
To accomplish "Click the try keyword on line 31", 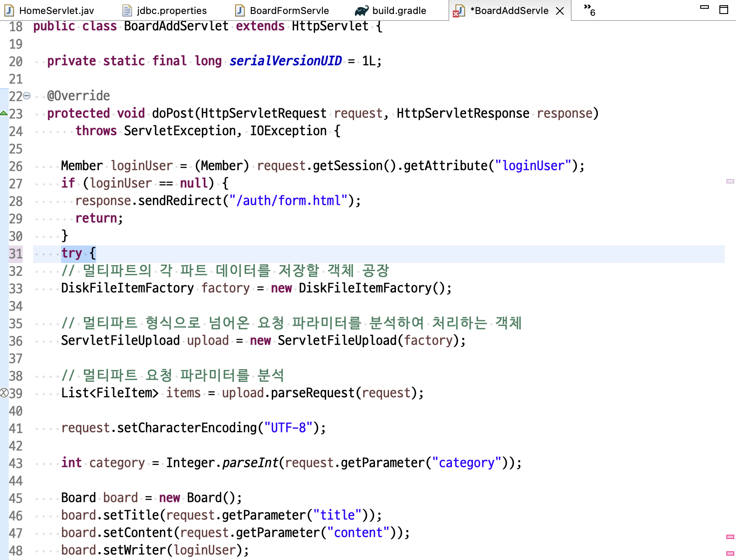I will click(x=72, y=253).
